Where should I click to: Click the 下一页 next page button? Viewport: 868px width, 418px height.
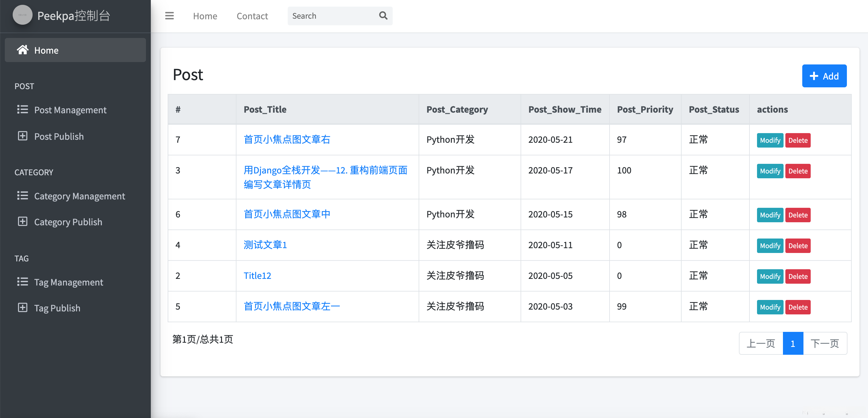click(x=825, y=343)
